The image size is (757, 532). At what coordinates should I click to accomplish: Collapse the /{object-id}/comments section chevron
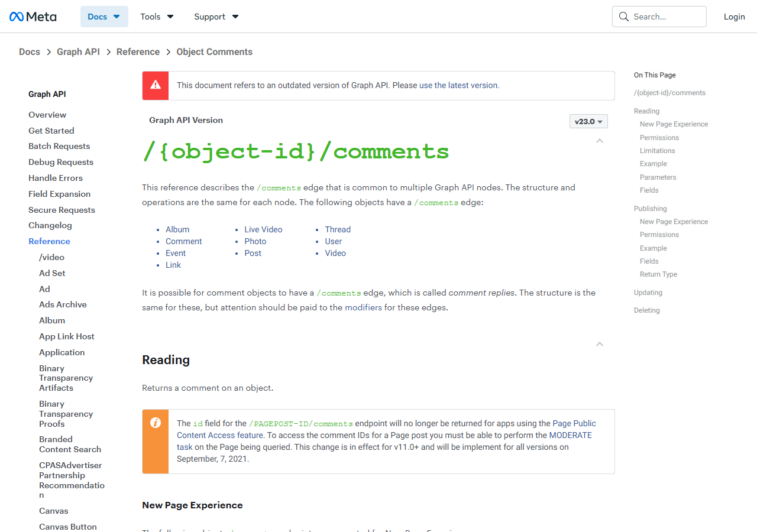[600, 141]
